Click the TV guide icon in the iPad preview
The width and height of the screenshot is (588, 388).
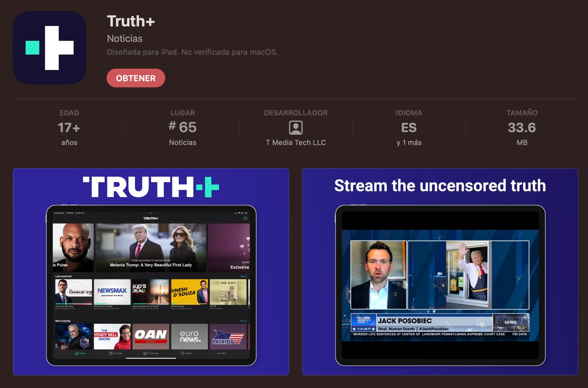click(111, 353)
